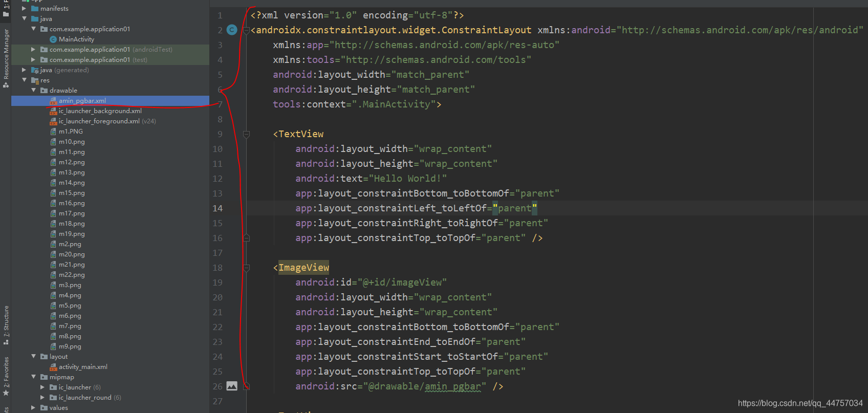Viewport: 868px width, 413px height.
Task: Select m10.png in drawable
Action: pos(72,142)
